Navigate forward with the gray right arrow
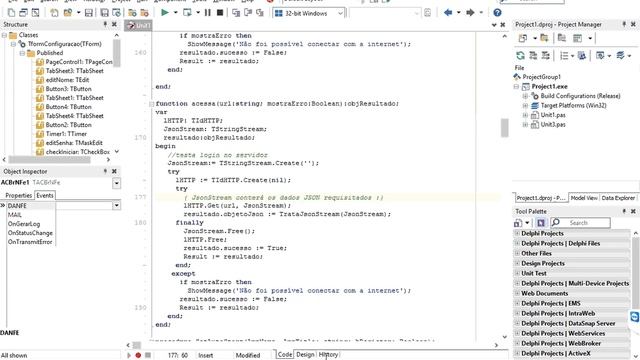Viewport: 640px width, 360px height. pyautogui.click(x=470, y=13)
